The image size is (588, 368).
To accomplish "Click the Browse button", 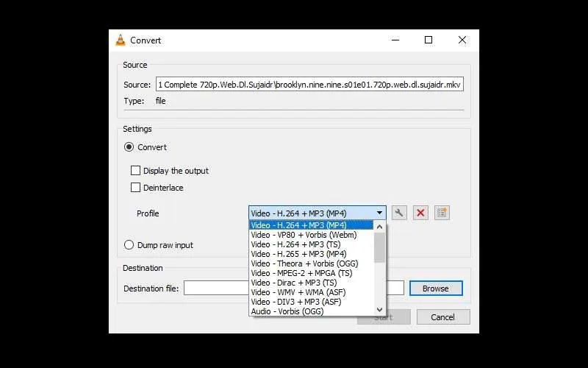I will pyautogui.click(x=436, y=289).
